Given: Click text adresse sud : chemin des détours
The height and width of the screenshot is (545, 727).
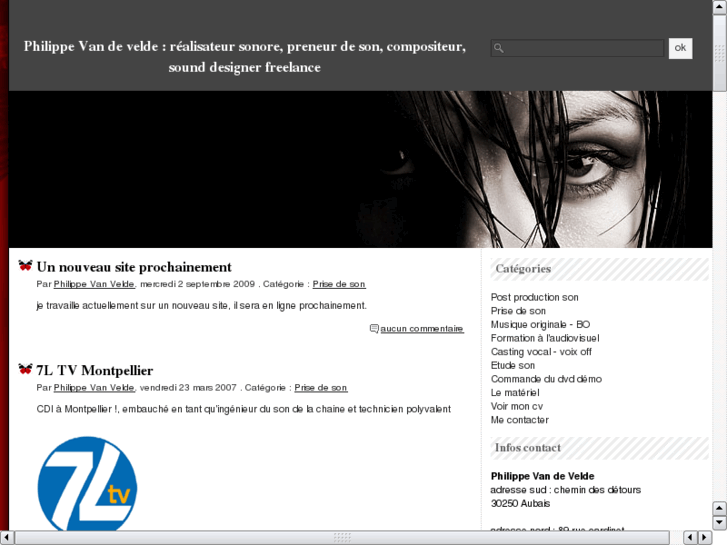Looking at the screenshot, I should [x=566, y=490].
